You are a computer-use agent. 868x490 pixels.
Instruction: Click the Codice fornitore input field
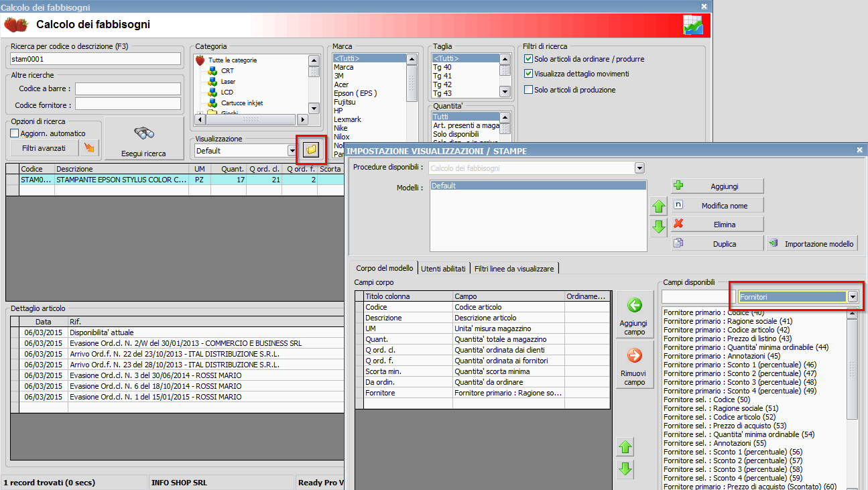128,105
